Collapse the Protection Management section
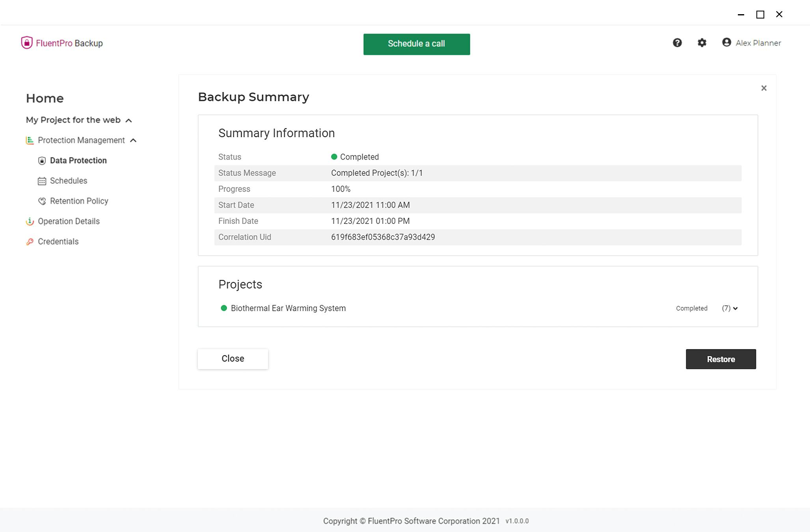Image resolution: width=810 pixels, height=532 pixels. click(x=134, y=141)
